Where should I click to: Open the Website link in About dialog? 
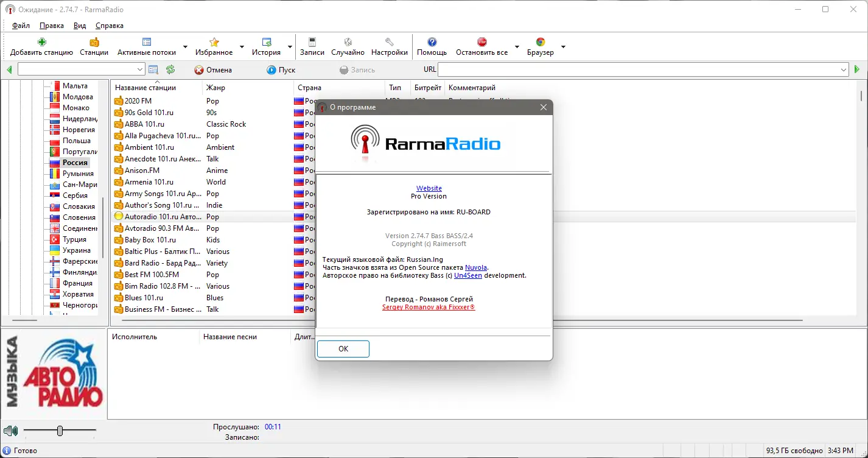[x=429, y=188]
